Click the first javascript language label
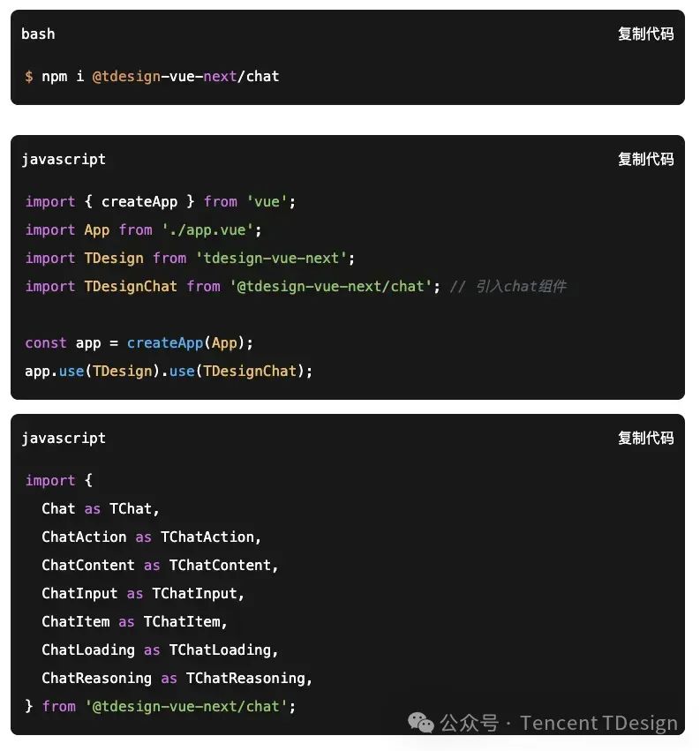 click(64, 160)
